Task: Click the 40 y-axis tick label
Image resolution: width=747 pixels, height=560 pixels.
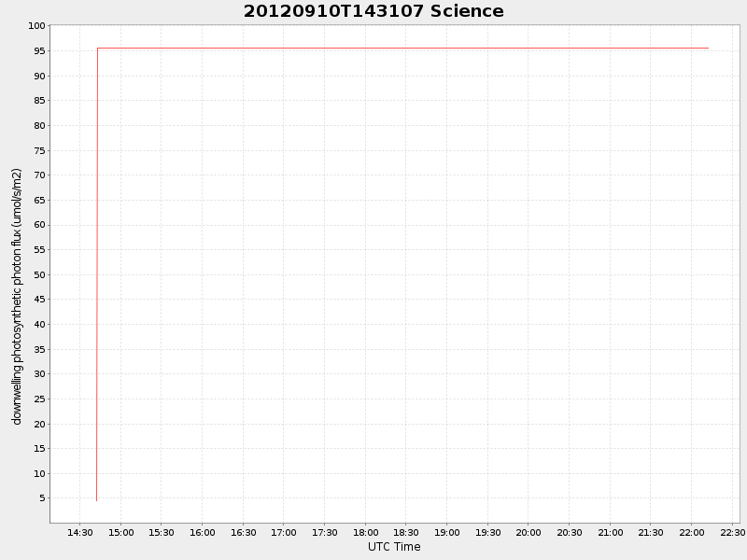Action: (x=39, y=324)
